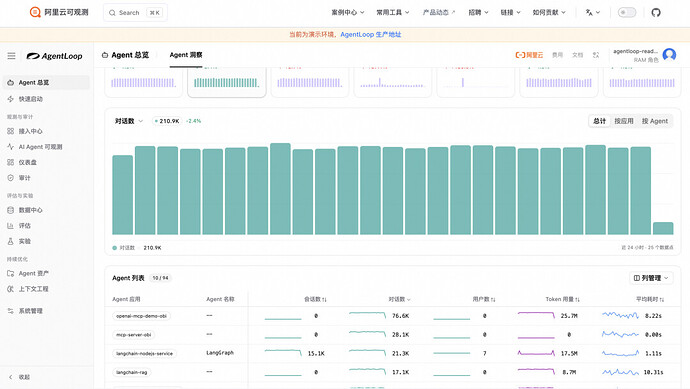The image size is (690, 389).
Task: Open 快速启动 in the sidebar
Action: [46, 99]
